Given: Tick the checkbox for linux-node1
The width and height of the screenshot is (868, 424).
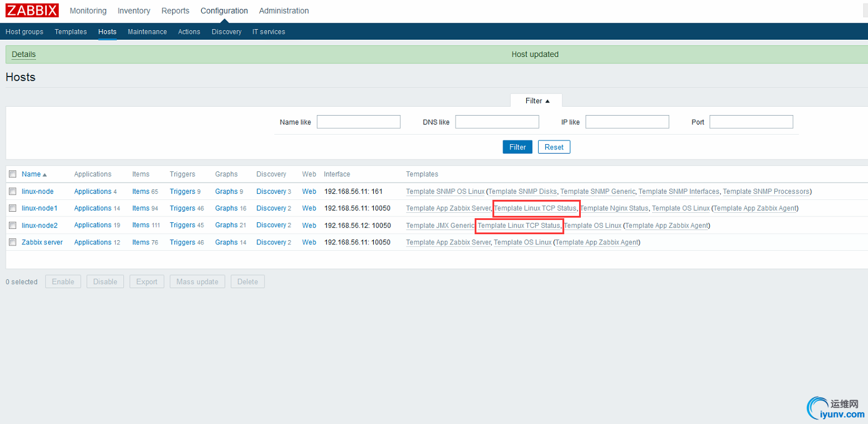Looking at the screenshot, I should click(12, 208).
